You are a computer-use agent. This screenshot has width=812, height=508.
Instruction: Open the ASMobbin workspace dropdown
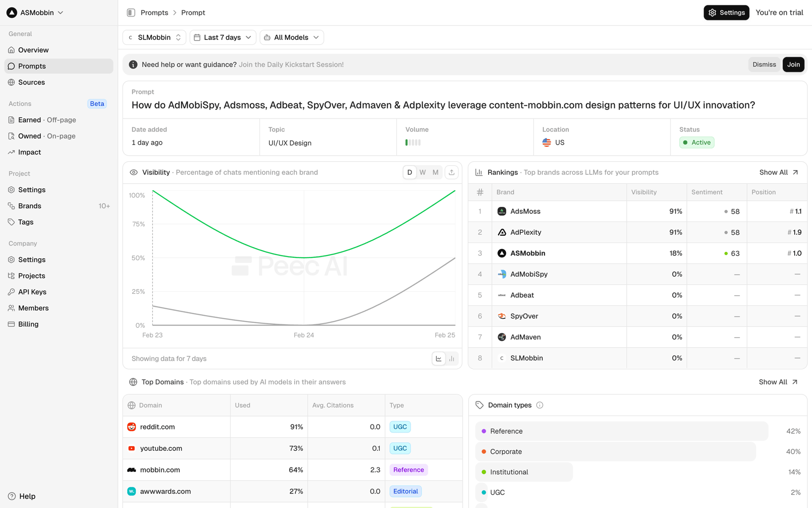click(x=35, y=13)
